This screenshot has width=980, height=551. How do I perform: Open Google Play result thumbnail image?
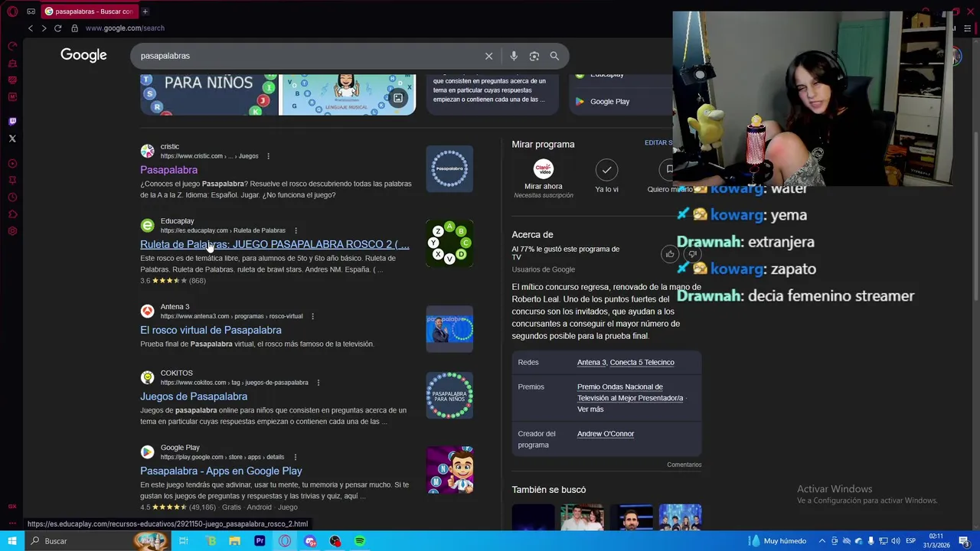point(449,470)
